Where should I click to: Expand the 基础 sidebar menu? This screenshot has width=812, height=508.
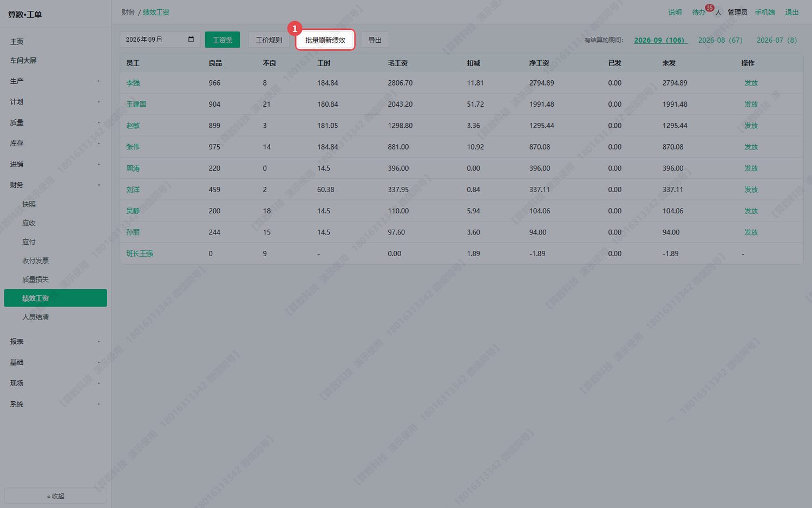[55, 362]
